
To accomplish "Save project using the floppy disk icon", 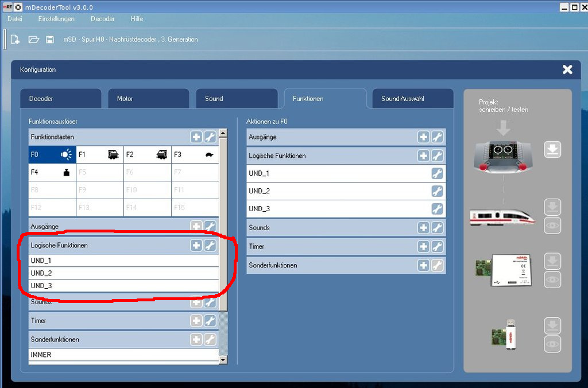I will [50, 40].
